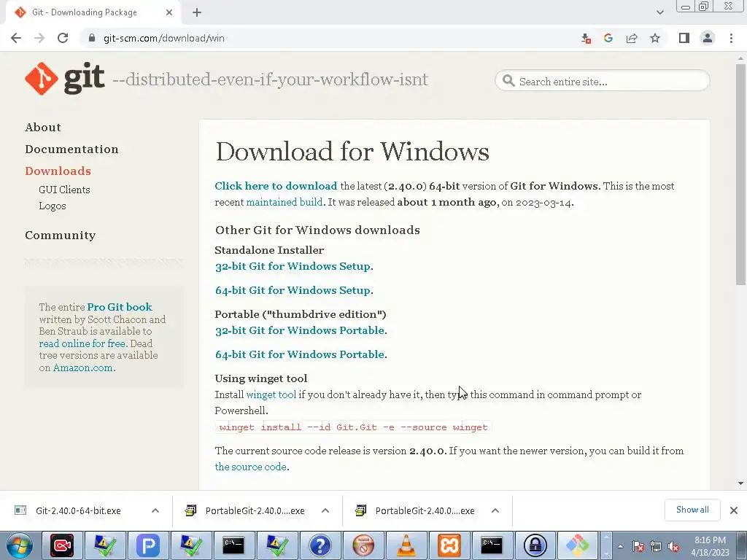Click the padlock site info icon
Viewport: 747px width, 560px height.
click(x=92, y=38)
